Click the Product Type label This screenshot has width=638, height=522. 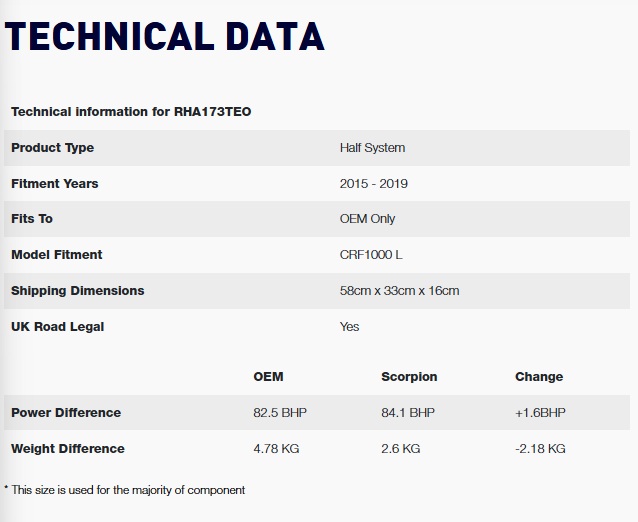(x=52, y=148)
